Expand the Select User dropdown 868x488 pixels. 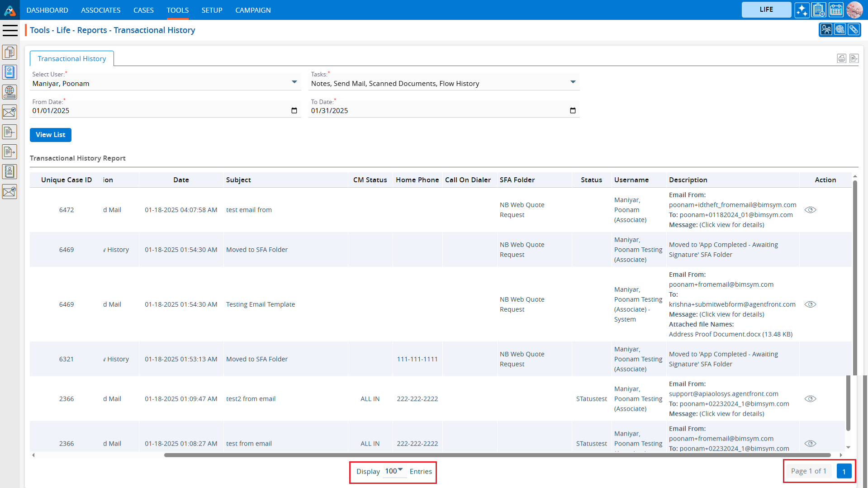pyautogui.click(x=294, y=82)
